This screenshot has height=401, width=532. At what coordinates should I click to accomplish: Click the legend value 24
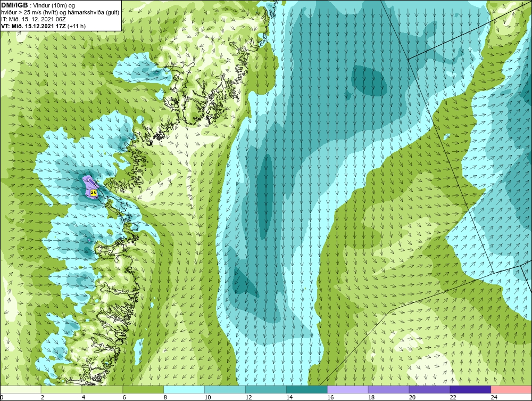pyautogui.click(x=494, y=397)
